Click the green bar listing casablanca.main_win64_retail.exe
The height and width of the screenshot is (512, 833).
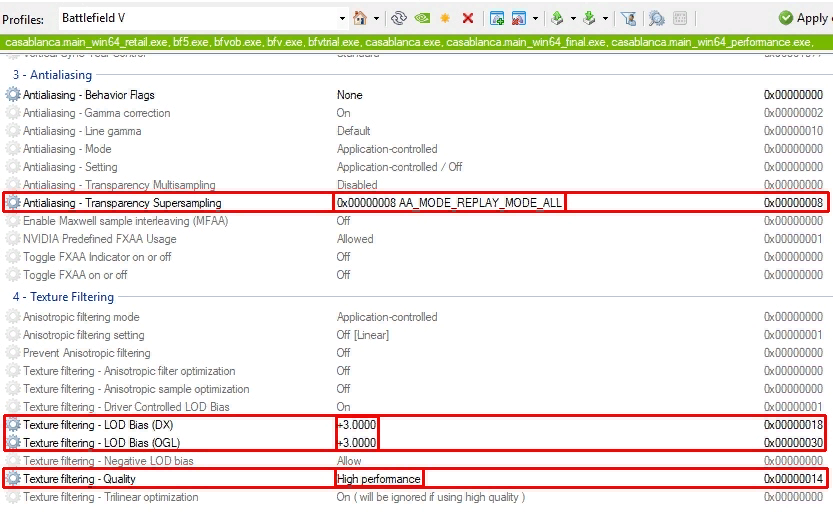[x=416, y=42]
